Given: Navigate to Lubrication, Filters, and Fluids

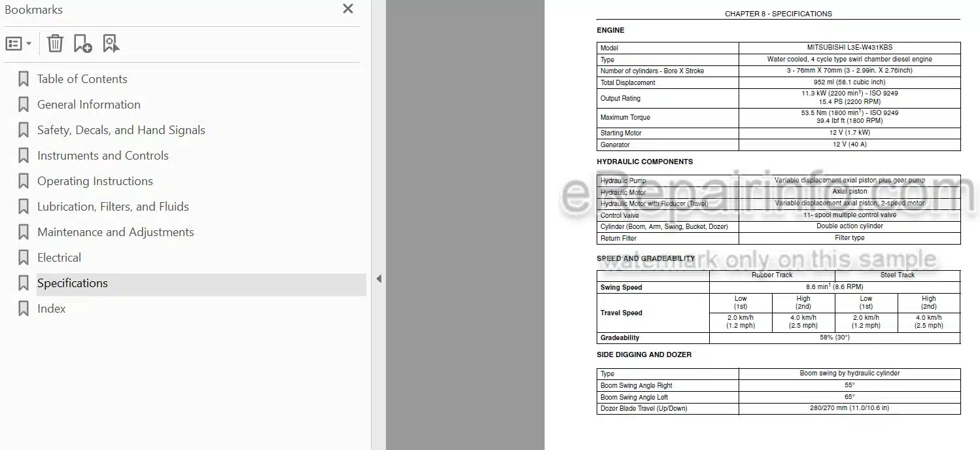Looking at the screenshot, I should [113, 207].
